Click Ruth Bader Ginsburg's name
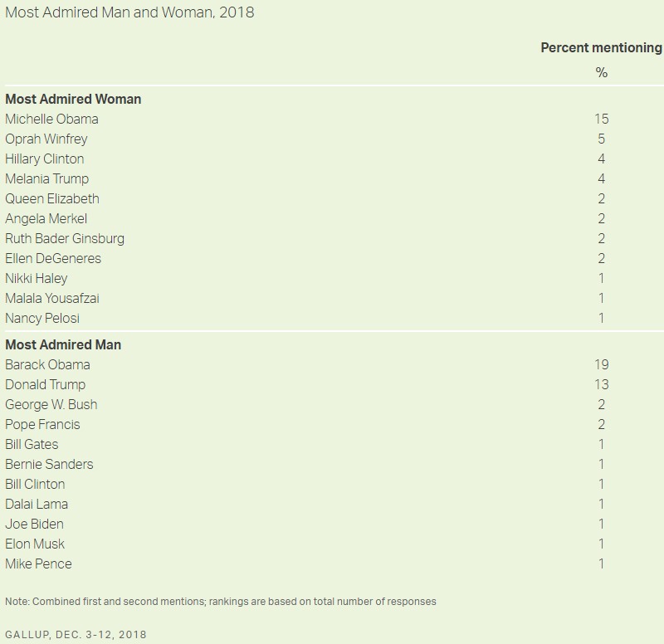The image size is (664, 644). click(65, 238)
